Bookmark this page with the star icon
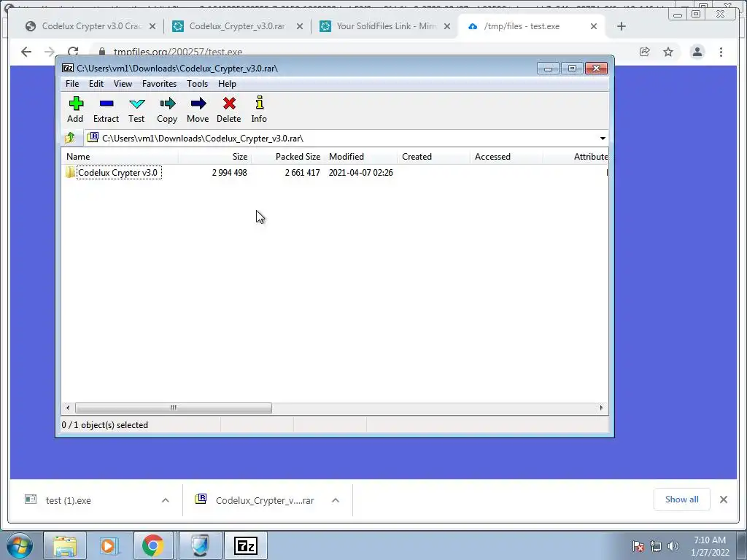Viewport: 747px width, 560px height. pos(668,52)
